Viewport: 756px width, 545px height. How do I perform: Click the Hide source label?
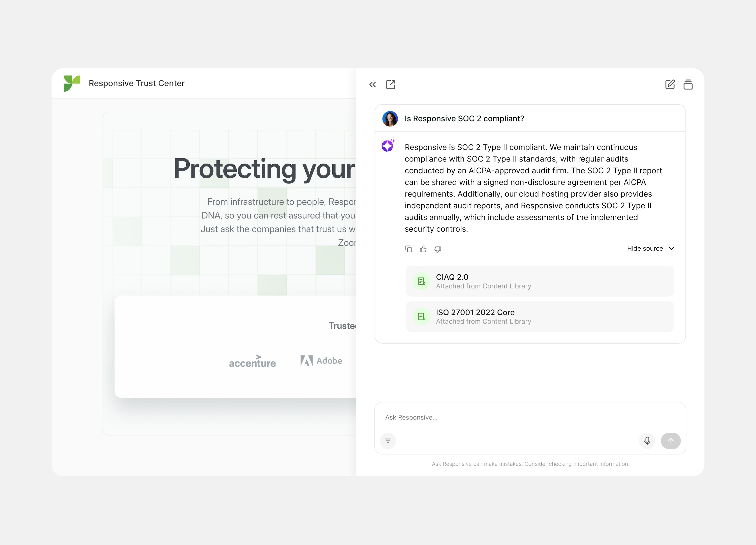[645, 248]
